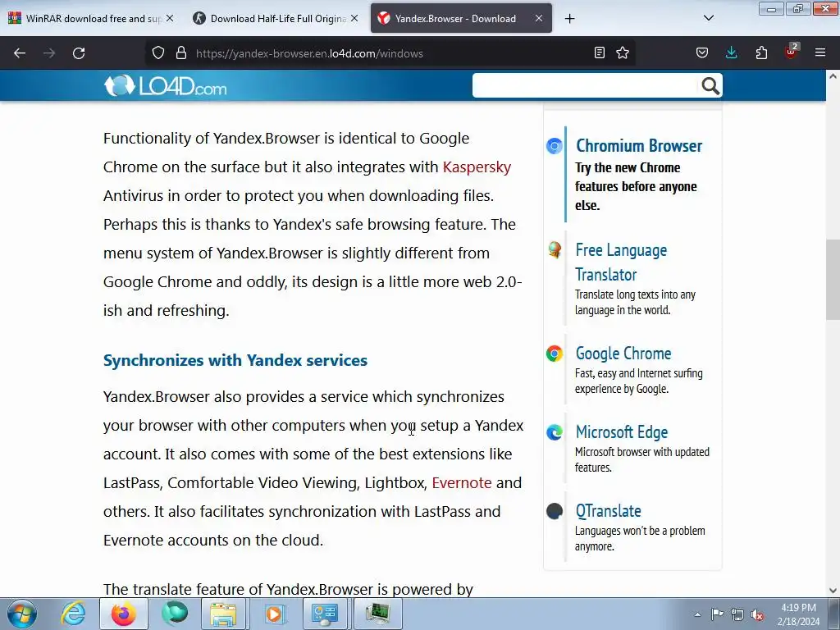Open the extensions puzzle icon
The image size is (840, 630).
(x=761, y=52)
